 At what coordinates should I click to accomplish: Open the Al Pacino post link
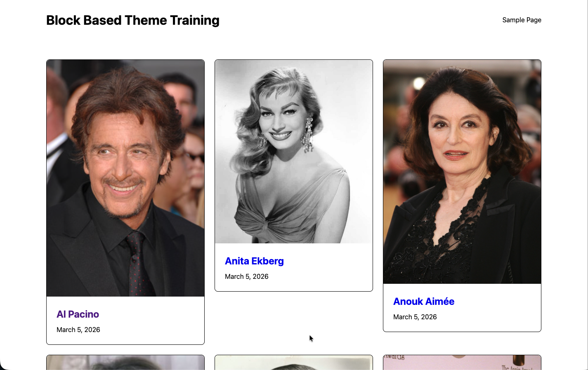78,314
